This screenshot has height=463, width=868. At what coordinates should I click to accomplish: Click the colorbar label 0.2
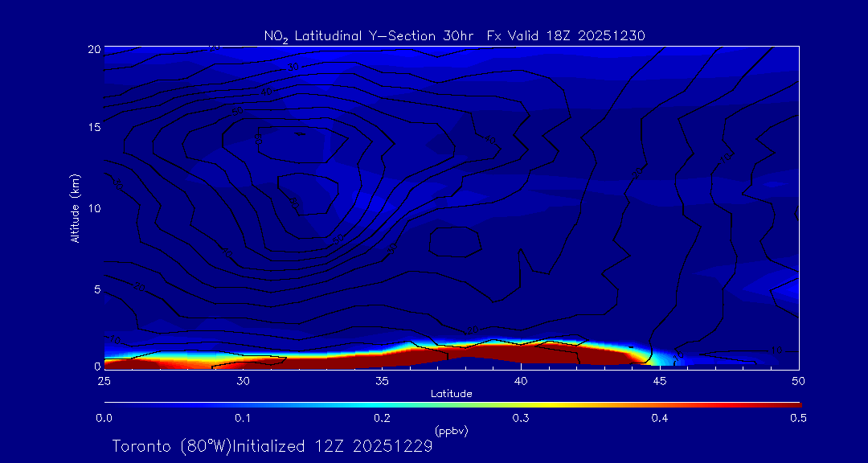[382, 419]
